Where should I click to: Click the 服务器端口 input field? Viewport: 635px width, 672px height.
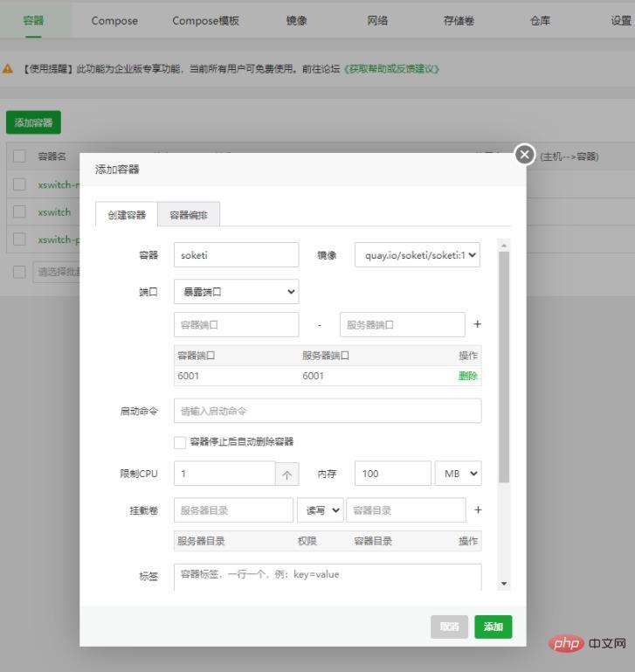[x=403, y=324]
